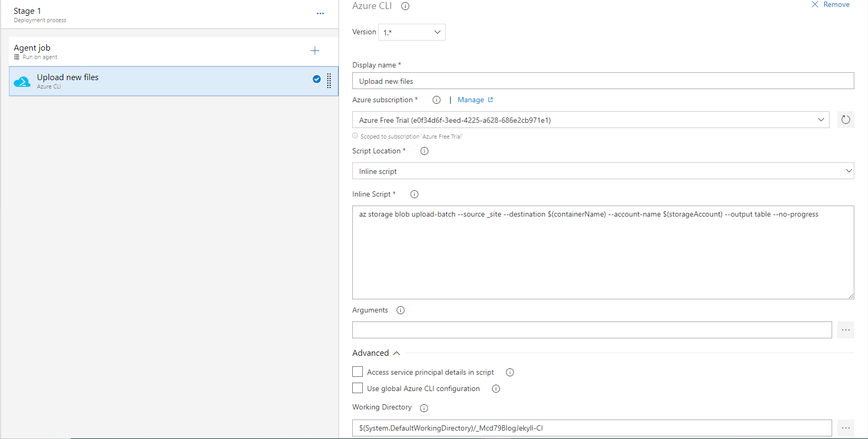
Task: Open the Stage 1 ellipsis menu
Action: click(x=320, y=14)
